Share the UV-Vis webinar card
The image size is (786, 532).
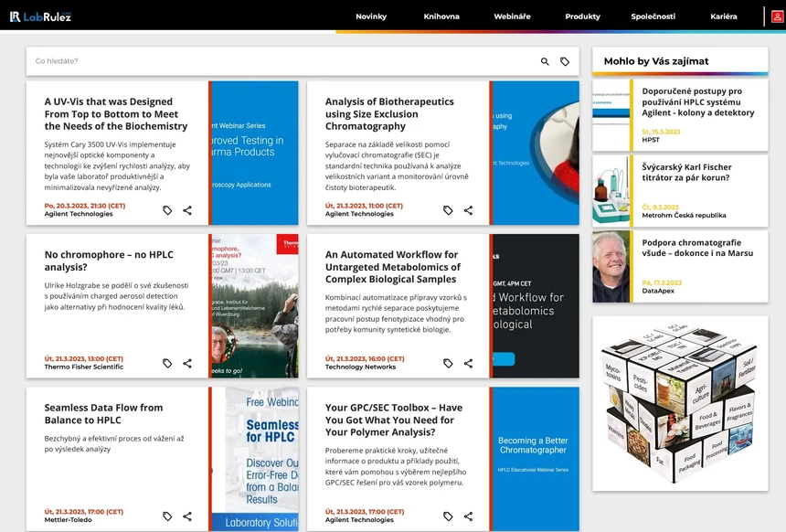pyautogui.click(x=187, y=210)
